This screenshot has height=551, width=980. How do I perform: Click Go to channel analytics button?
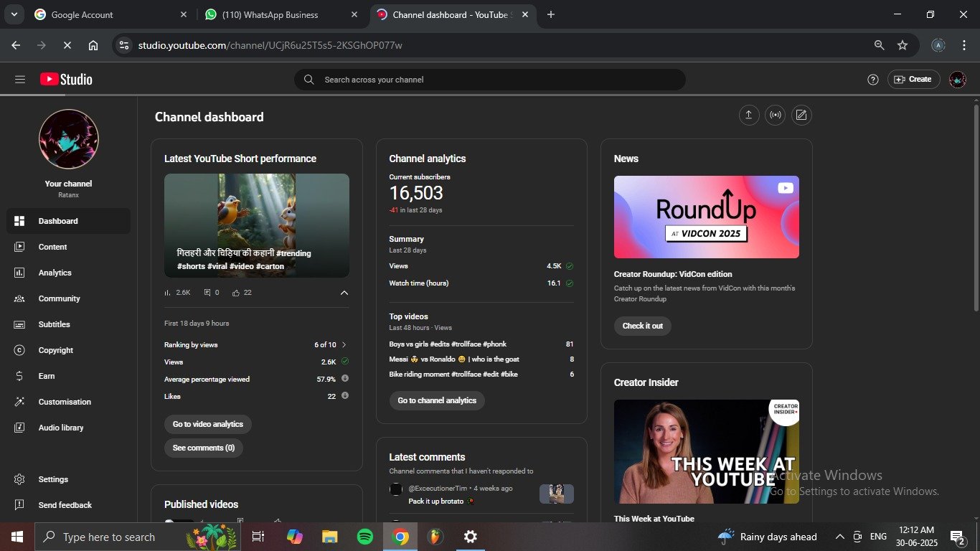[437, 400]
